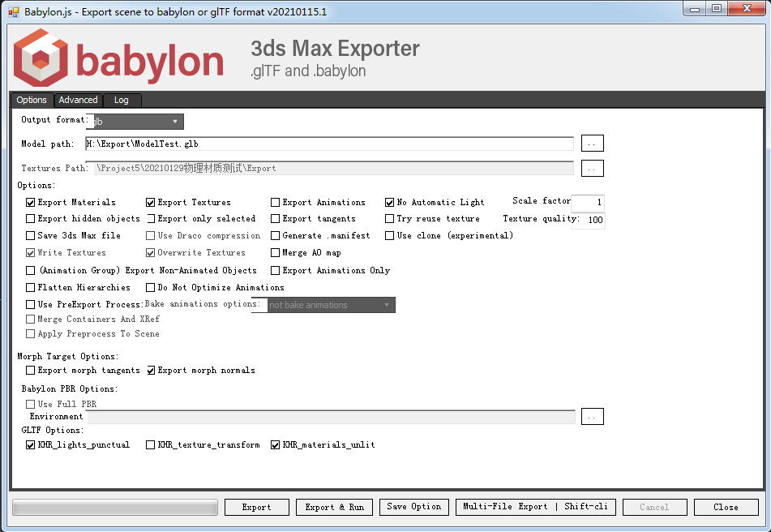
Task: Click the babylon logo image
Action: click(x=118, y=58)
